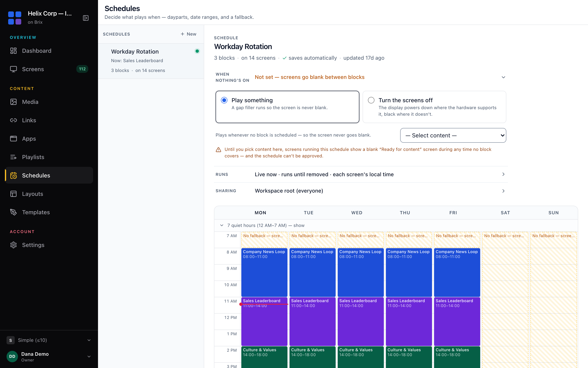The height and width of the screenshot is (368, 588).
Task: Click the Live now runs summary text
Action: [x=324, y=174]
